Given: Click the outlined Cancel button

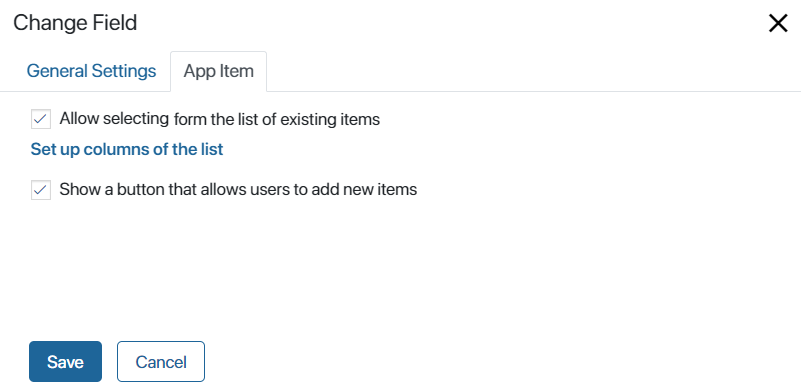Looking at the screenshot, I should coord(161,361).
